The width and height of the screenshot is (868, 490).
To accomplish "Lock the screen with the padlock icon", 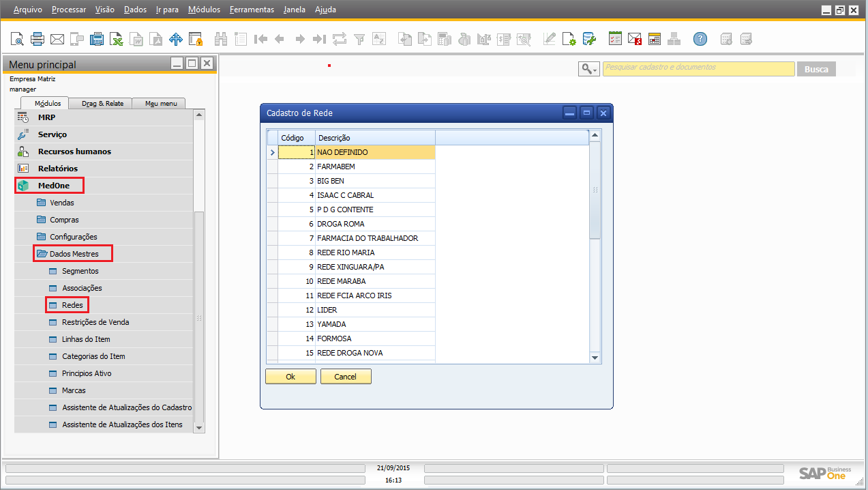I will pyautogui.click(x=196, y=39).
